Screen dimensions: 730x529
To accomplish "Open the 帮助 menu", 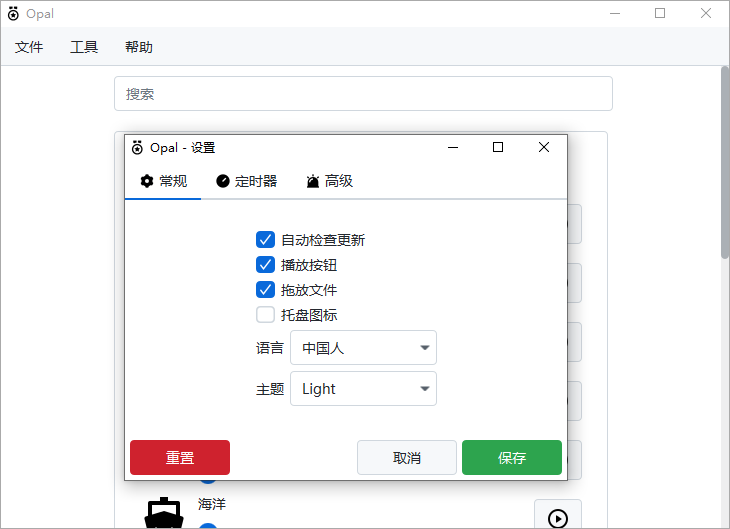I will pyautogui.click(x=139, y=47).
